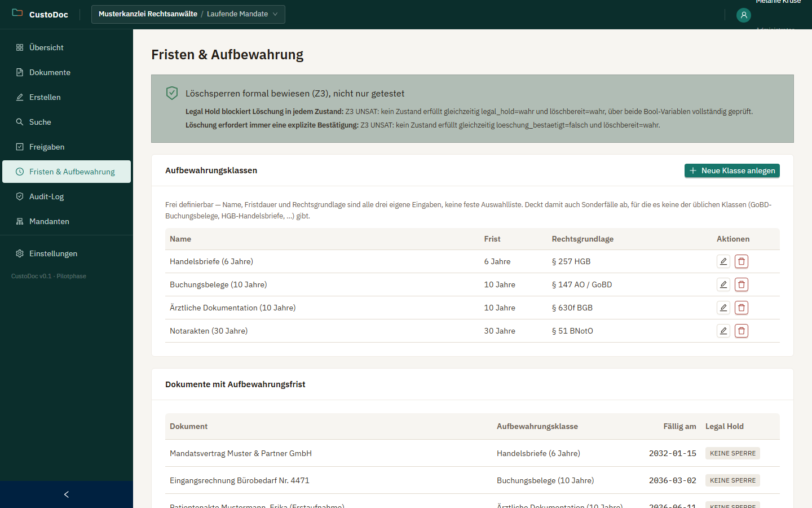The image size is (812, 508).
Task: Open the Musterkanzlei Rechtsanwälte mandate dropdown
Action: point(188,14)
